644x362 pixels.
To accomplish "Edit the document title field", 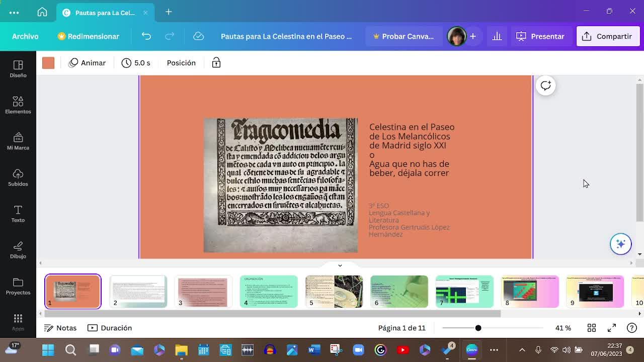I will pos(286,36).
